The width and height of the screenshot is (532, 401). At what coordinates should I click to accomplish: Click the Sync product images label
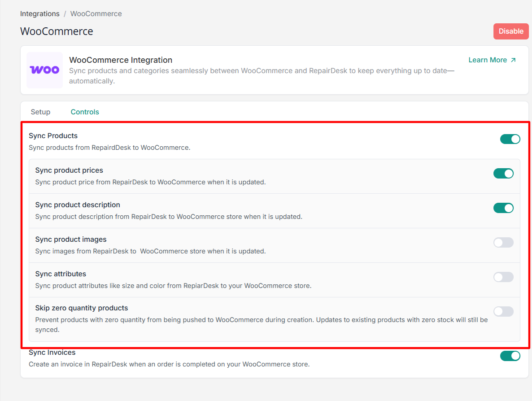click(x=71, y=240)
